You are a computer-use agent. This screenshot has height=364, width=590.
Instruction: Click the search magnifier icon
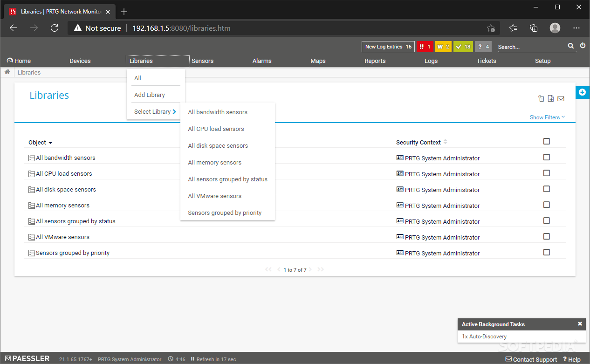click(571, 46)
